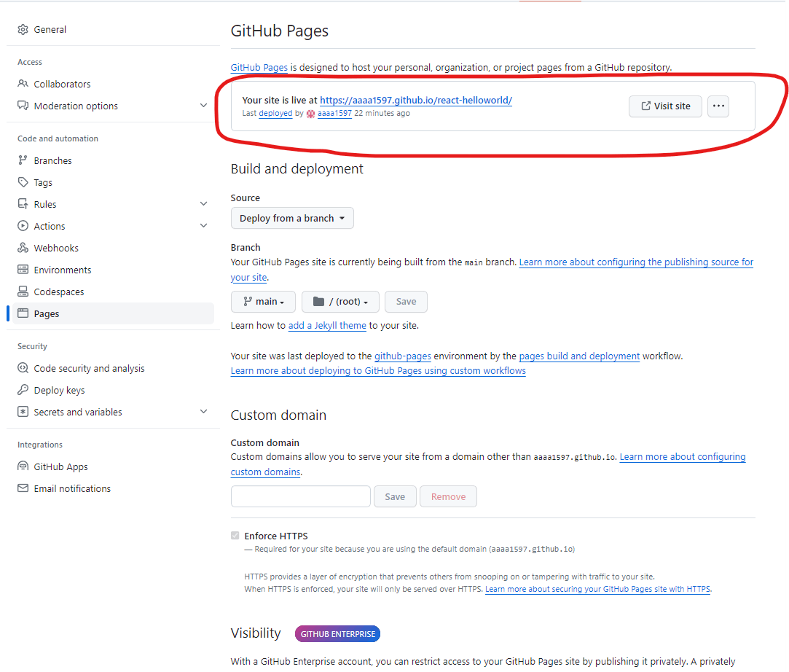Click the aaaa1597 user avatar icon
Screen dimensions: 789x672
[310, 114]
